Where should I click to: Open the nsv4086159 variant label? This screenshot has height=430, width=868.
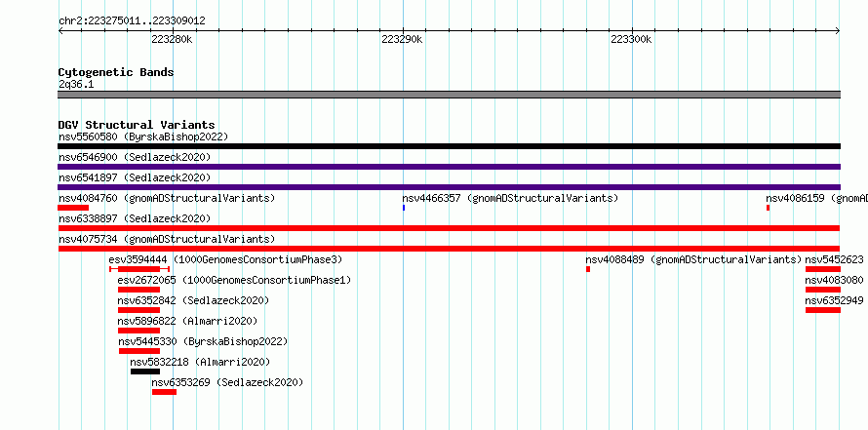click(816, 198)
